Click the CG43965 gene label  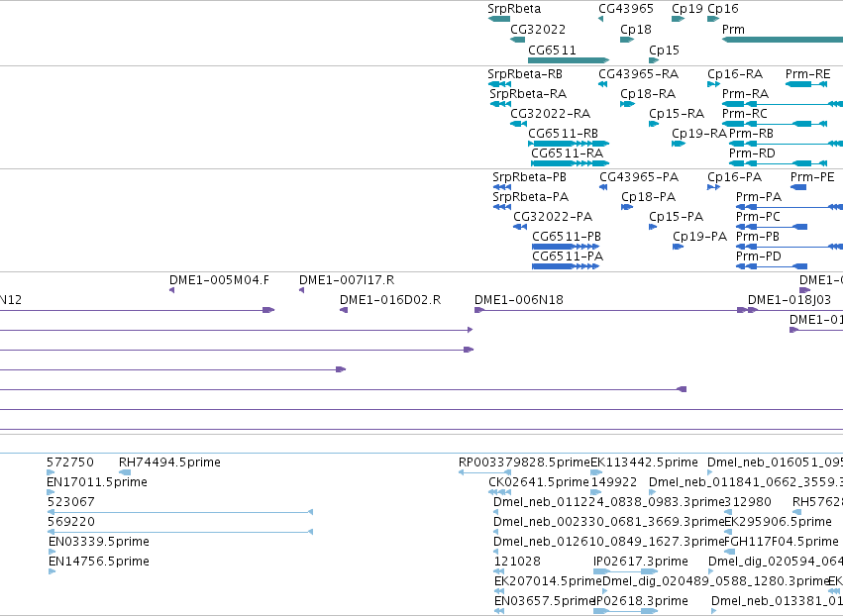(x=626, y=9)
